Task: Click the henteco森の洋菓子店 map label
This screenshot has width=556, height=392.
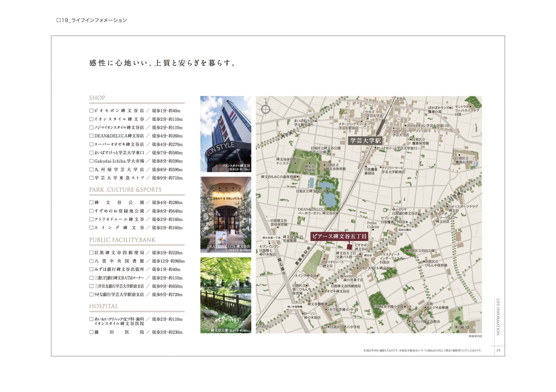Action: pyautogui.click(x=353, y=278)
